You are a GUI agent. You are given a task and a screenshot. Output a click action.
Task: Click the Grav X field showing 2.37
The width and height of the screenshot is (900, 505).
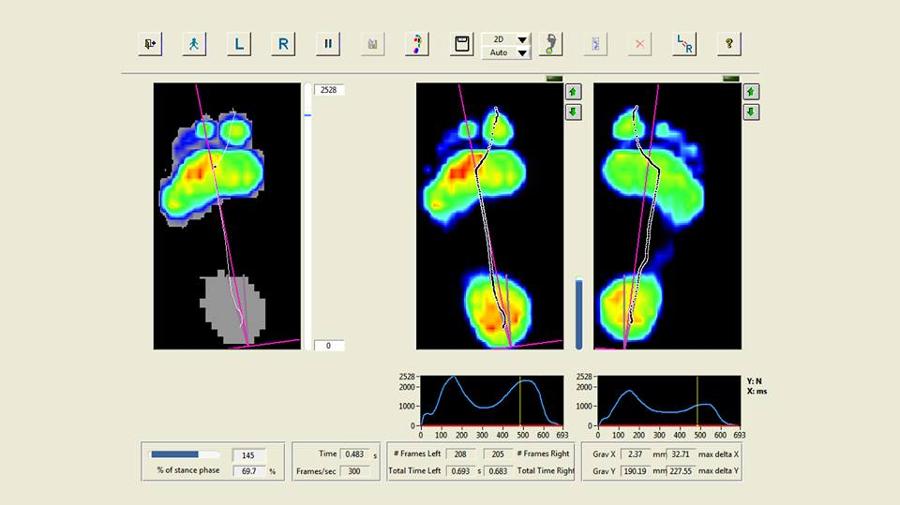635,454
